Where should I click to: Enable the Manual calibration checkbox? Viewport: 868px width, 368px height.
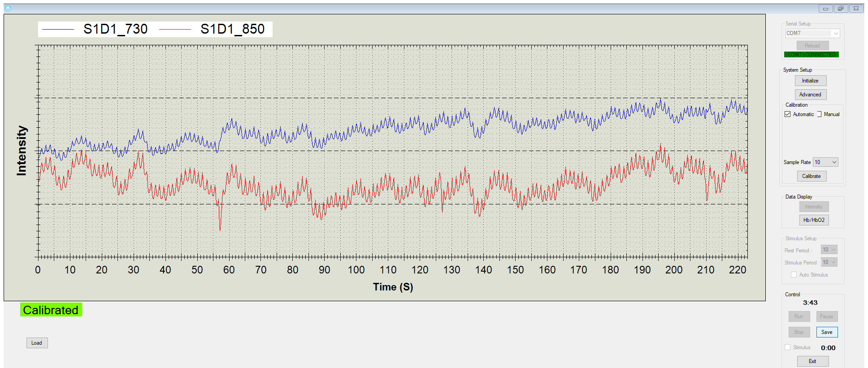click(819, 114)
